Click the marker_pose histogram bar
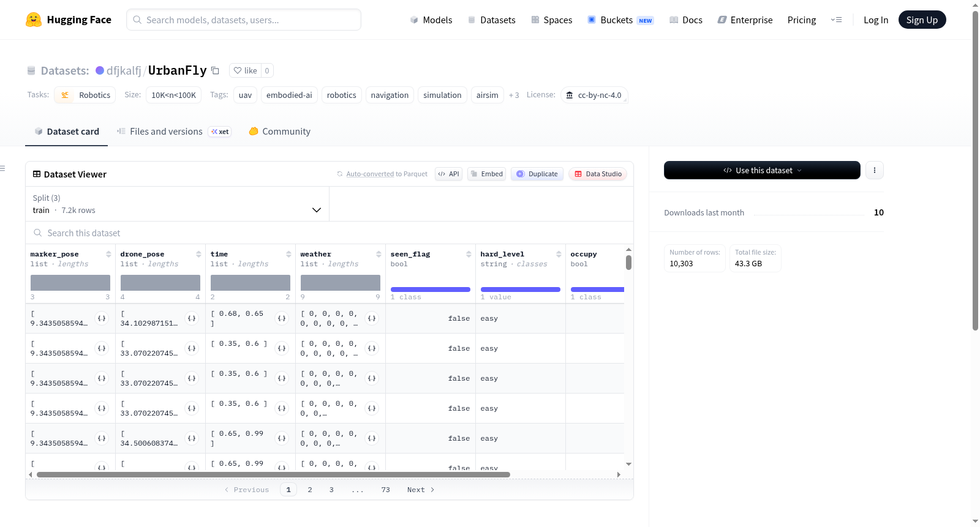The width and height of the screenshot is (980, 527). [x=70, y=283]
